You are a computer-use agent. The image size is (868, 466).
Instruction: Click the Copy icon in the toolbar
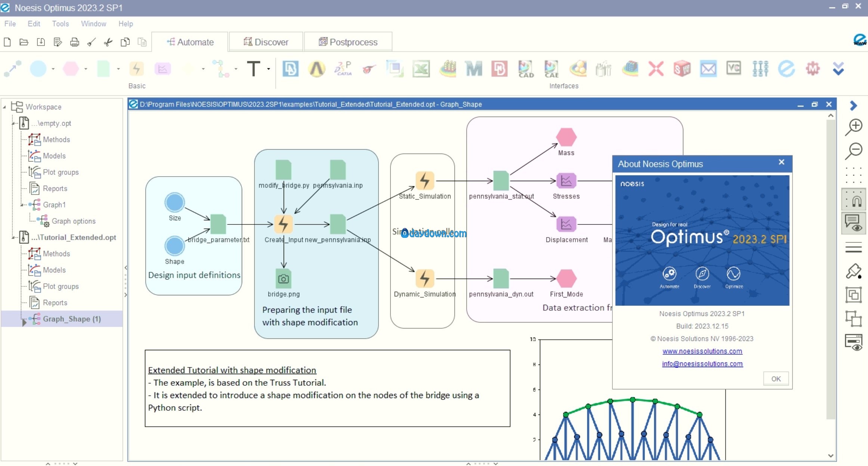coord(125,42)
